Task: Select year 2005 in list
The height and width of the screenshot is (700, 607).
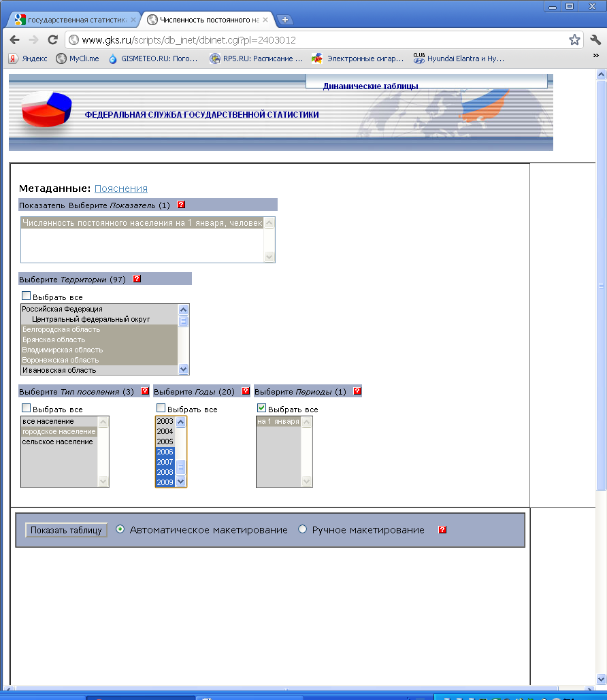Action: tap(165, 442)
